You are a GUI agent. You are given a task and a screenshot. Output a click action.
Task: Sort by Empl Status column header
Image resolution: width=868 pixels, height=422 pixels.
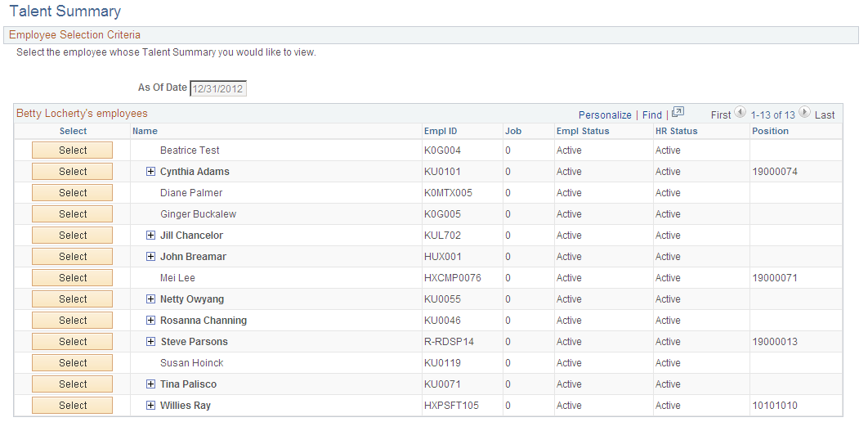click(x=583, y=131)
